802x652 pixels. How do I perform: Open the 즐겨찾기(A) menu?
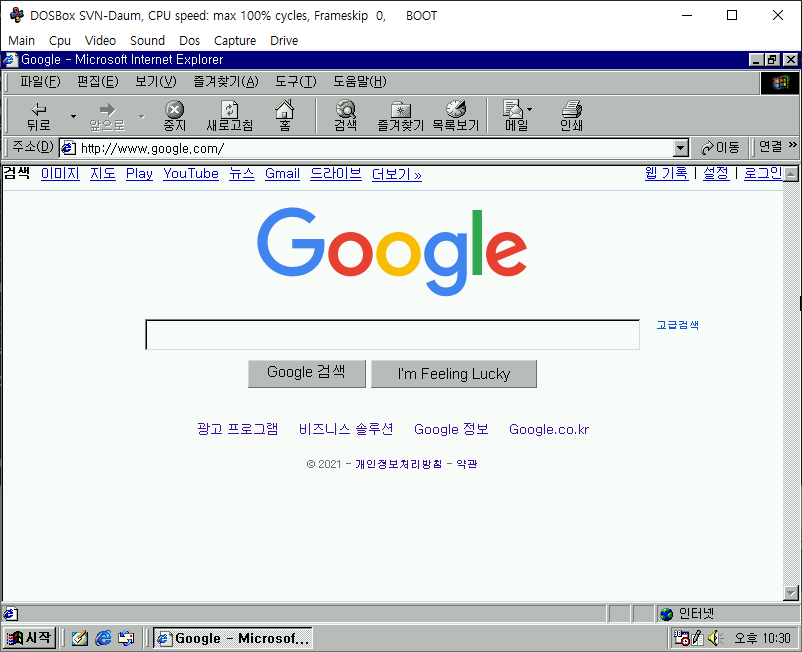tap(226, 82)
